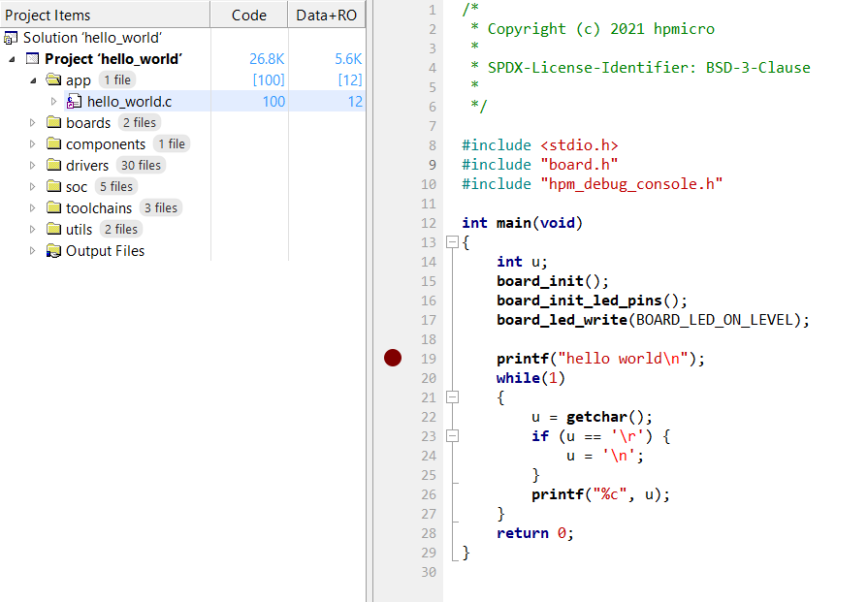Viewport: 868px width, 602px height.
Task: Expand the components folder
Action: pos(33,143)
